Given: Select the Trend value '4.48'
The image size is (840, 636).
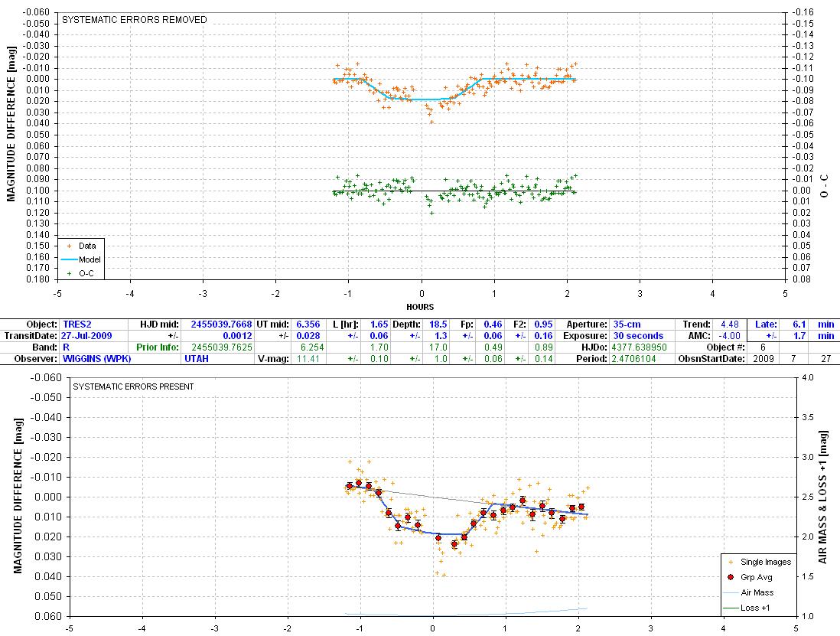Looking at the screenshot, I should 729,325.
